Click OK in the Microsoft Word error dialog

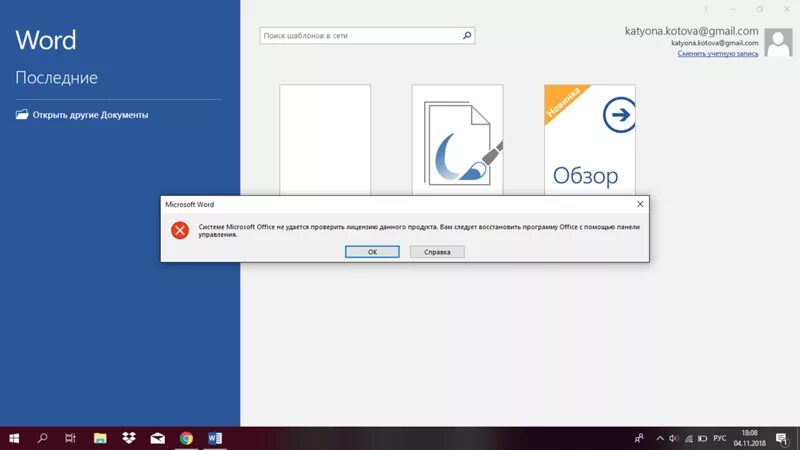[x=372, y=252]
